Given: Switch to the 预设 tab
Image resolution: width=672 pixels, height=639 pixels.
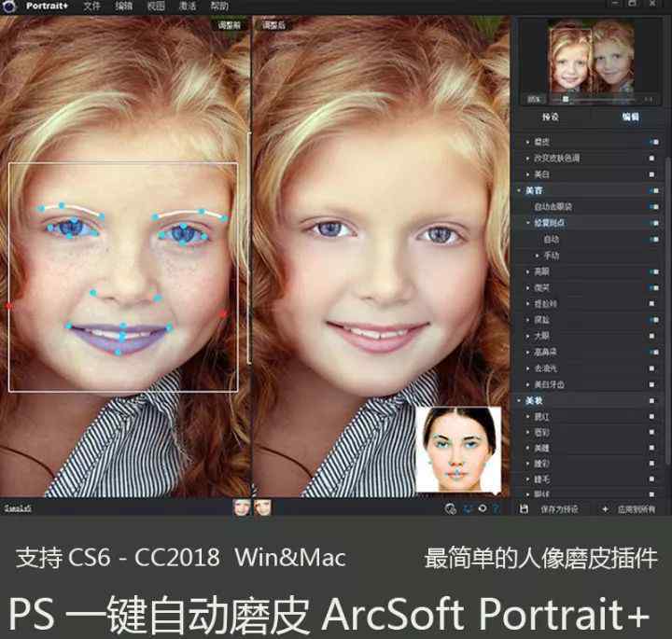Looking at the screenshot, I should [x=551, y=118].
